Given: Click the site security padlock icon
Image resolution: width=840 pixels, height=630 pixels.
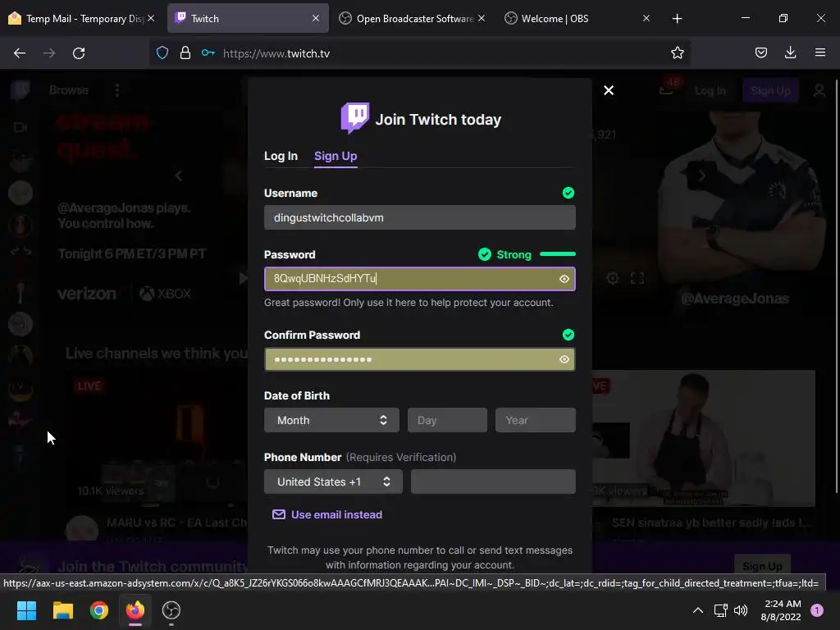Looking at the screenshot, I should click(x=185, y=52).
